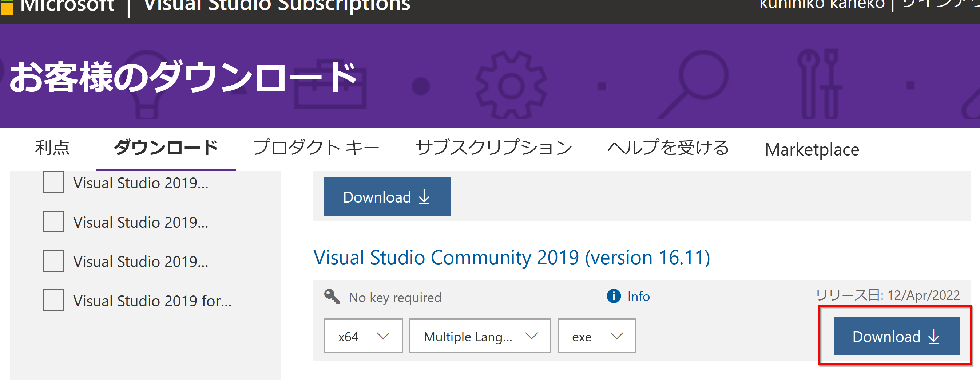Click the blue Info circle icon
The image size is (980, 380).
614,296
